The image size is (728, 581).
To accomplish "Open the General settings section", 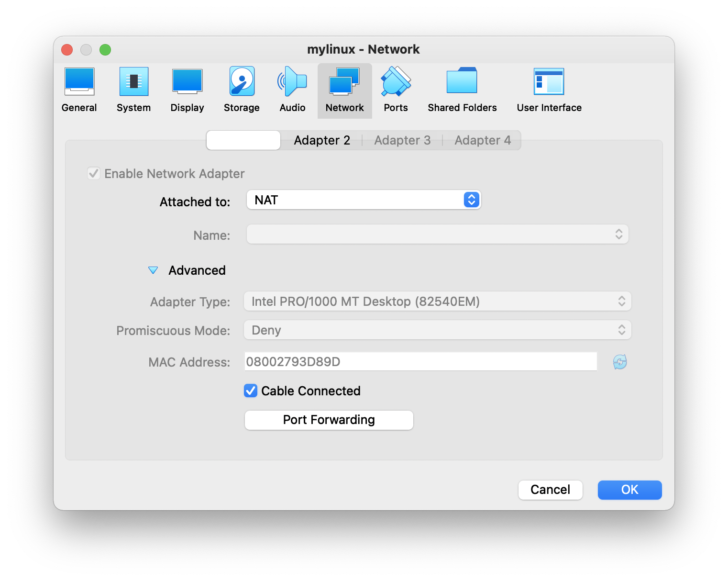I will tap(79, 90).
